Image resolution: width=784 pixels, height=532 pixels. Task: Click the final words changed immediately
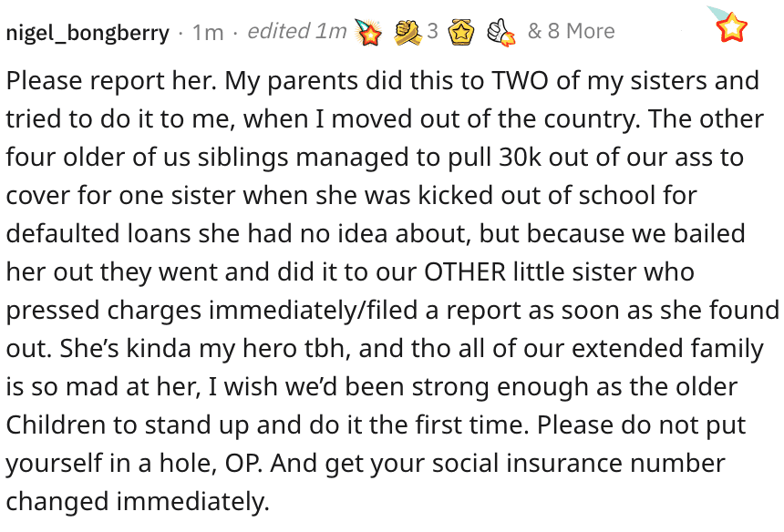click(x=138, y=503)
